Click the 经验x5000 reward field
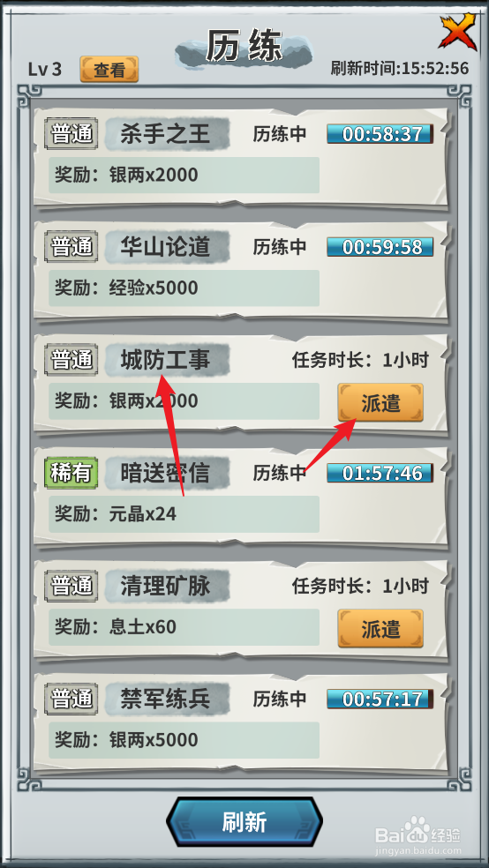Image resolution: width=489 pixels, height=868 pixels. tap(184, 288)
